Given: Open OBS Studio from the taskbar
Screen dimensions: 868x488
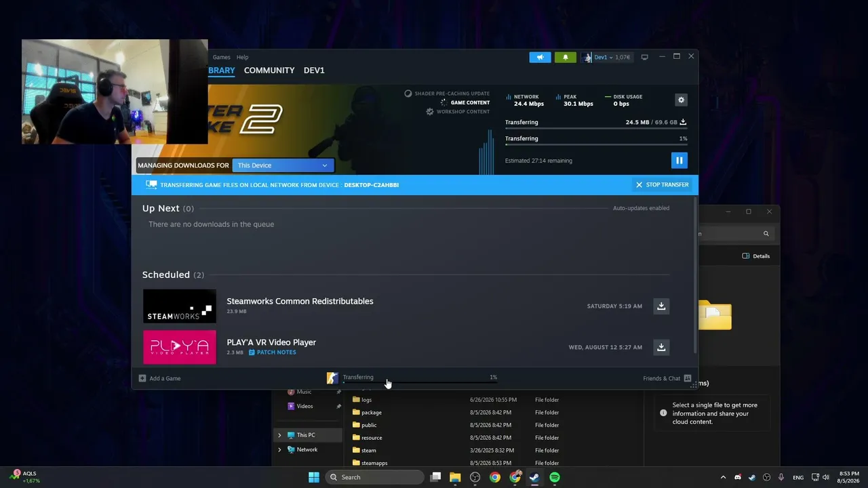Looking at the screenshot, I should click(x=475, y=477).
